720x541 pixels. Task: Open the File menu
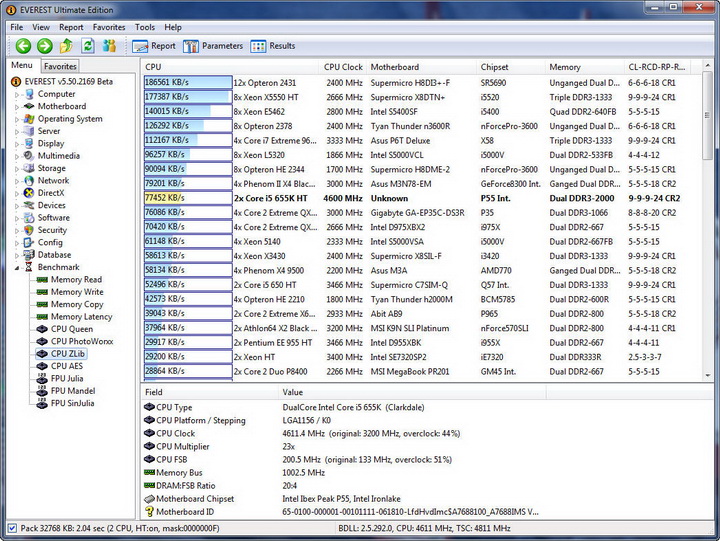click(x=17, y=28)
